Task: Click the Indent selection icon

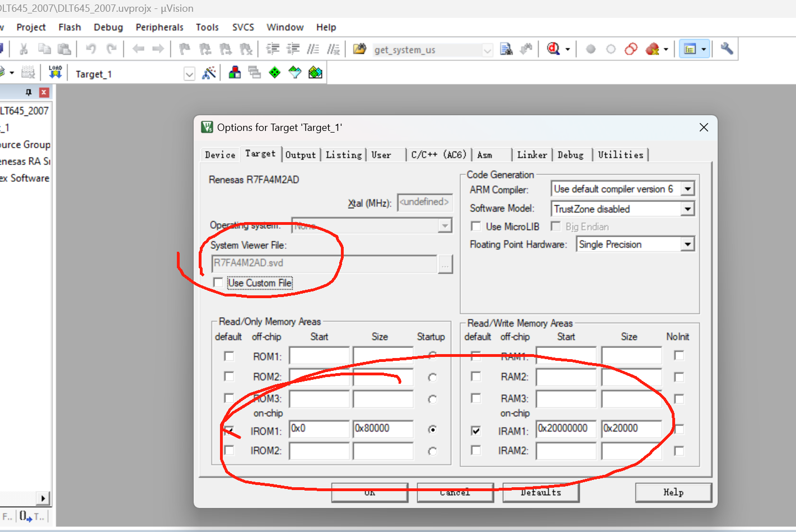Action: click(273, 49)
